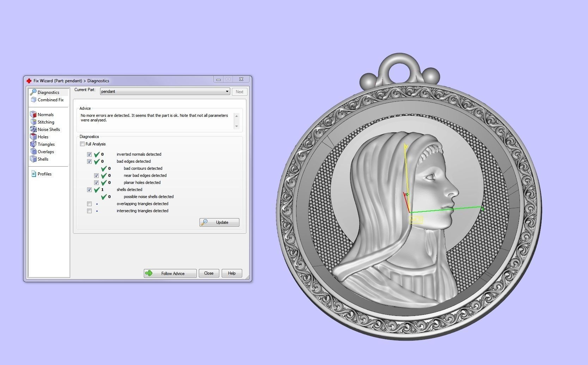
Task: Click the Overlaps cube icon
Action: pyautogui.click(x=33, y=151)
